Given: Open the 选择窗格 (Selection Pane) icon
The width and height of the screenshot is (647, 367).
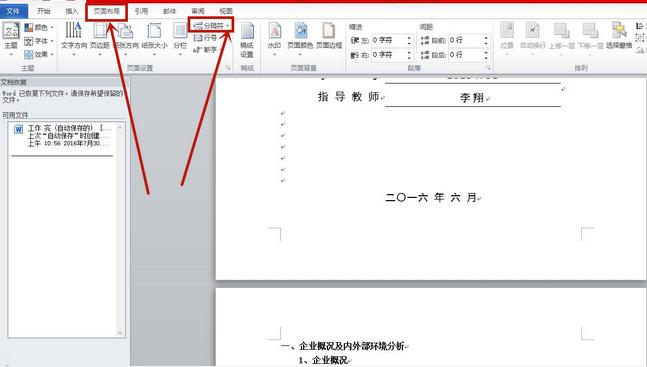Looking at the screenshot, I should (619, 31).
